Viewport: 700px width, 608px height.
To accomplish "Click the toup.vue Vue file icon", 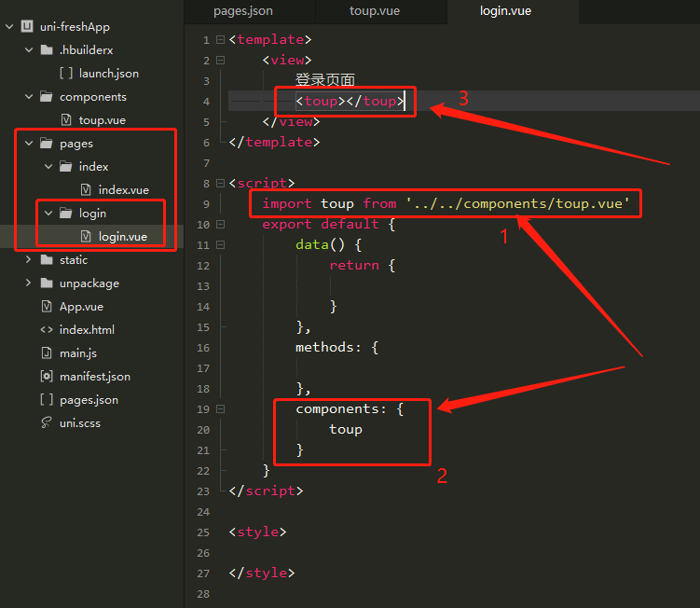I will (66, 119).
